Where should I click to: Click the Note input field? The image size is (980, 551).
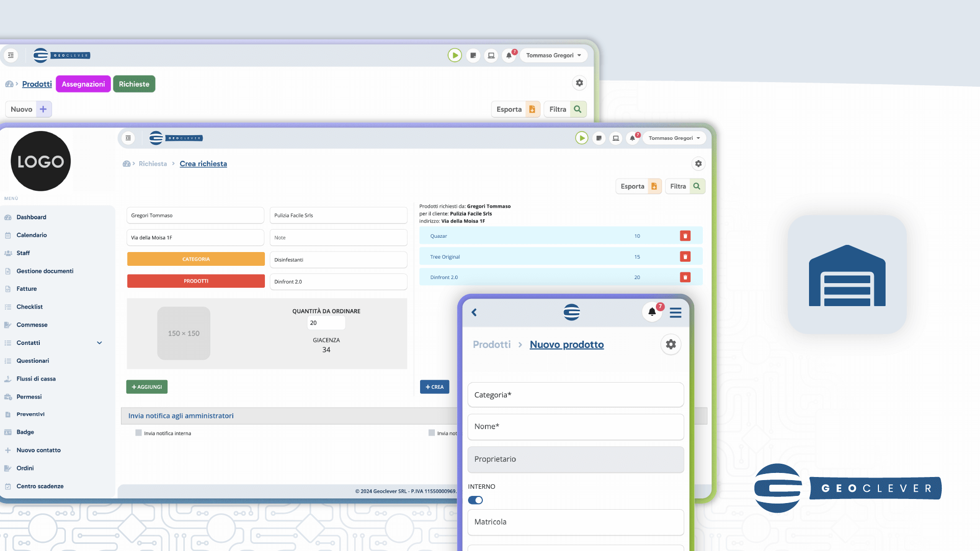338,238
